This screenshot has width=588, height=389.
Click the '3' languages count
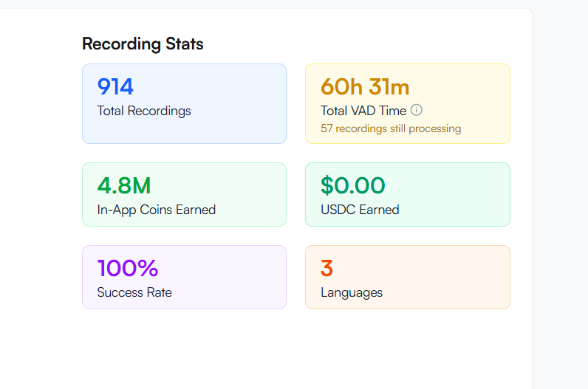(327, 268)
